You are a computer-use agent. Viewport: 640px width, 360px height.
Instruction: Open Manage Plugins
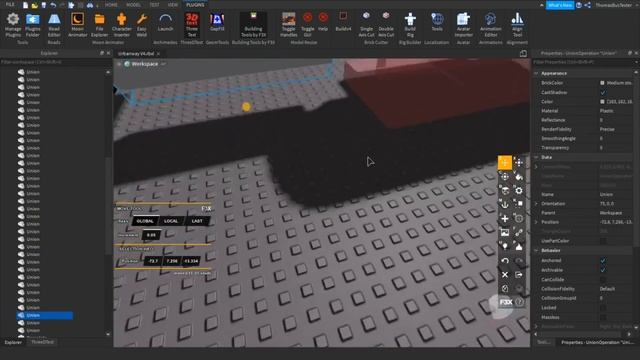click(13, 25)
